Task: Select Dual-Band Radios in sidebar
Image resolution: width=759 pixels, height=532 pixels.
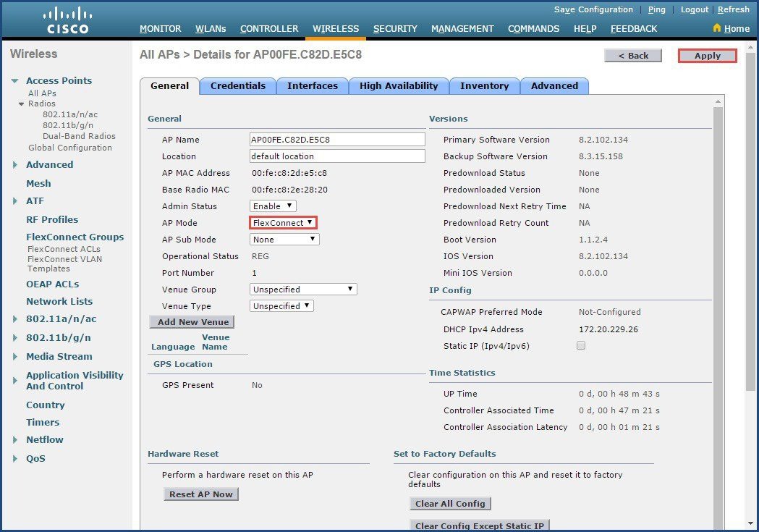Action: click(x=79, y=136)
